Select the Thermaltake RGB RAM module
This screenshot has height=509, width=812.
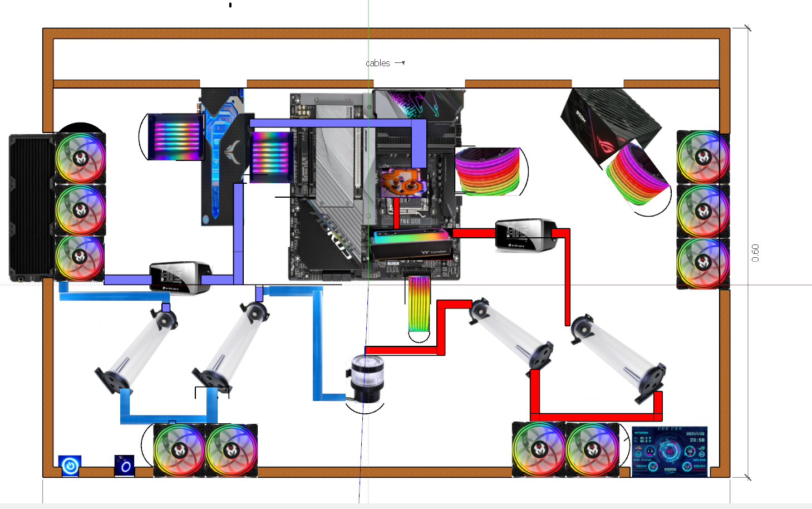pyautogui.click(x=411, y=243)
